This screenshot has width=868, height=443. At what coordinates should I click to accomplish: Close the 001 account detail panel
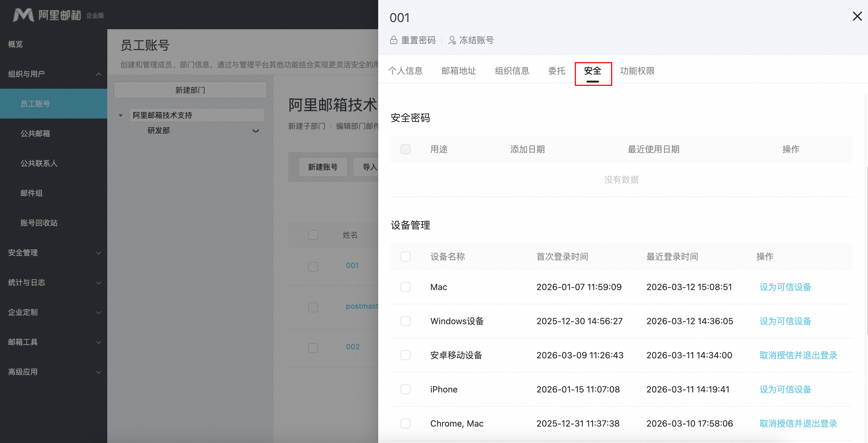point(857,16)
